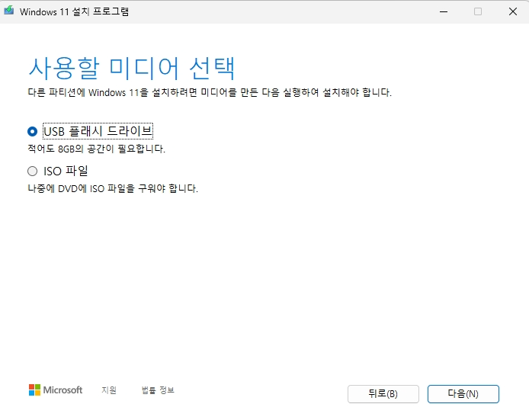The width and height of the screenshot is (529, 420).
Task: Open the 지원 link
Action: pyautogui.click(x=109, y=390)
